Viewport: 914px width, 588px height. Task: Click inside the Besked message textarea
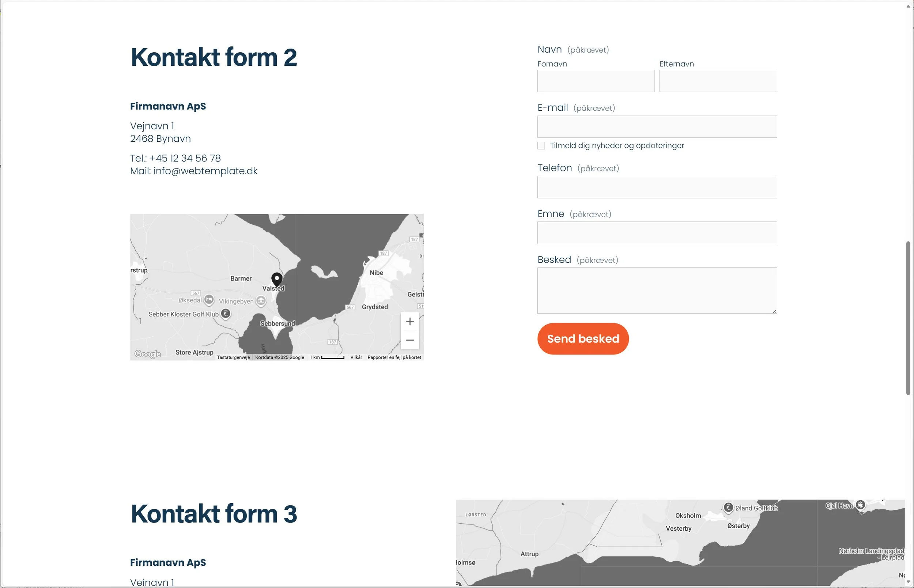tap(657, 290)
